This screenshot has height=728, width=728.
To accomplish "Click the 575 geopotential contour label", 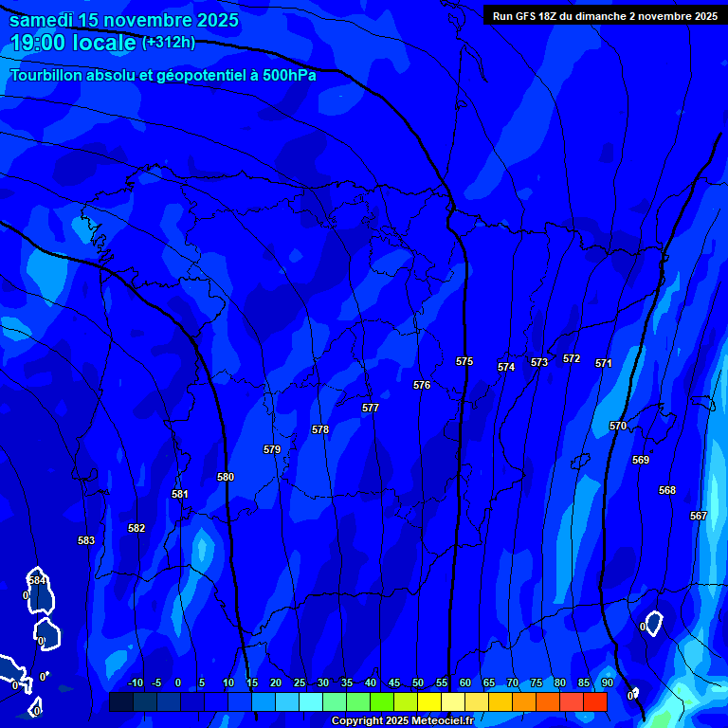I will (x=464, y=361).
